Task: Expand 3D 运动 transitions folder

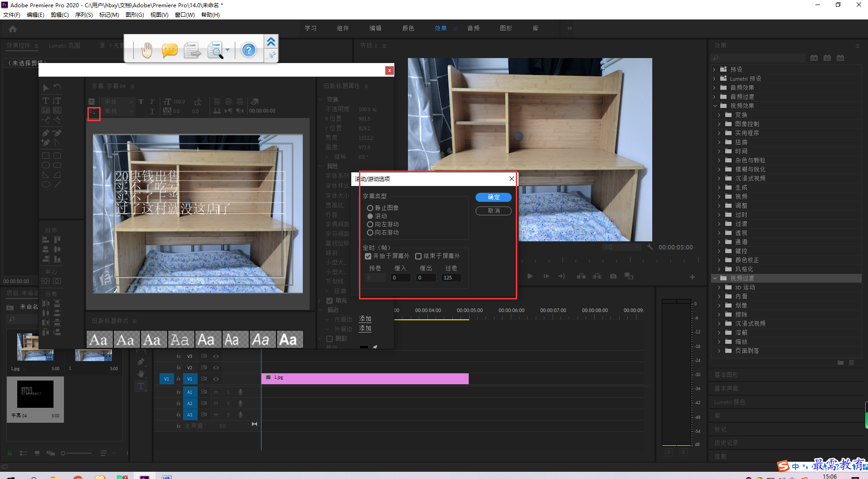Action: pyautogui.click(x=719, y=287)
